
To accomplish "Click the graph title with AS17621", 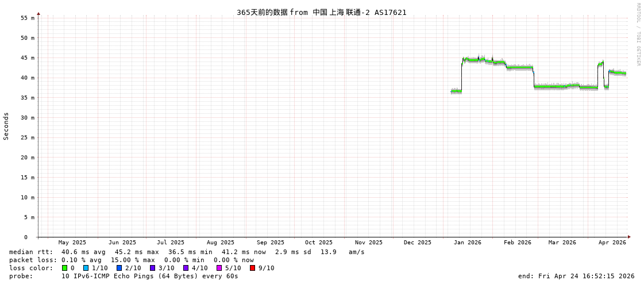I will 321,12.
